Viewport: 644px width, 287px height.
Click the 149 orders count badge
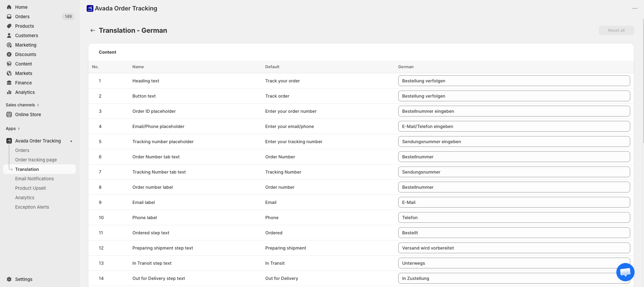click(68, 17)
